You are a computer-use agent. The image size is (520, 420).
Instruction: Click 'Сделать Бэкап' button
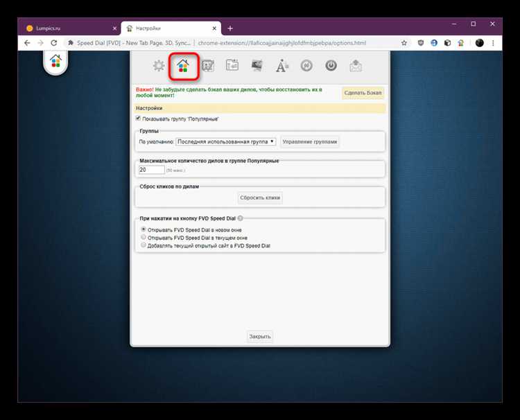(363, 93)
